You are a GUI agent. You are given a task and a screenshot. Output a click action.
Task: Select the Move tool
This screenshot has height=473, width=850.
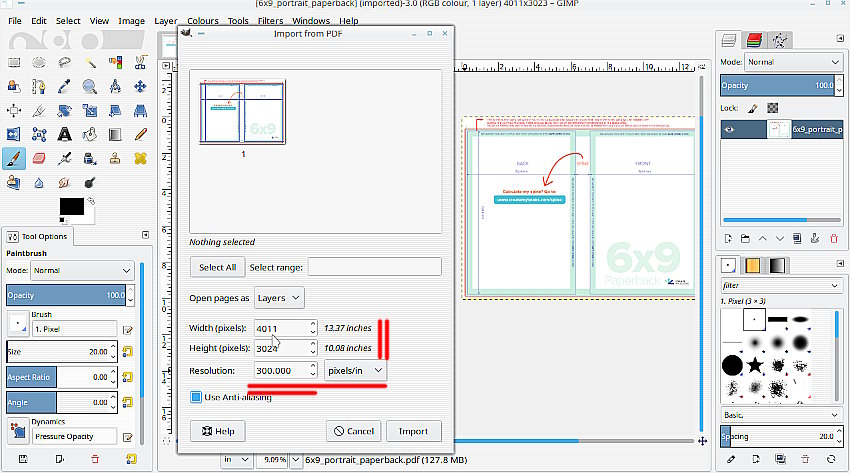(140, 87)
